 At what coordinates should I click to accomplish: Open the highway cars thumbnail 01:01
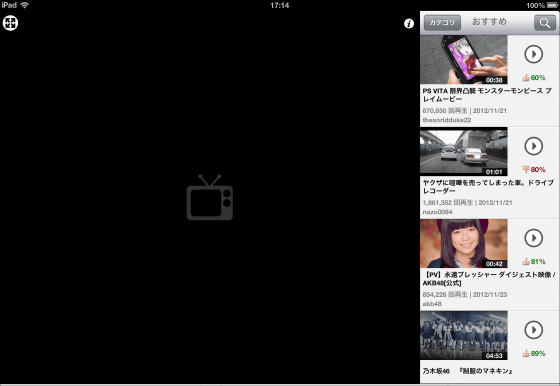point(464,151)
